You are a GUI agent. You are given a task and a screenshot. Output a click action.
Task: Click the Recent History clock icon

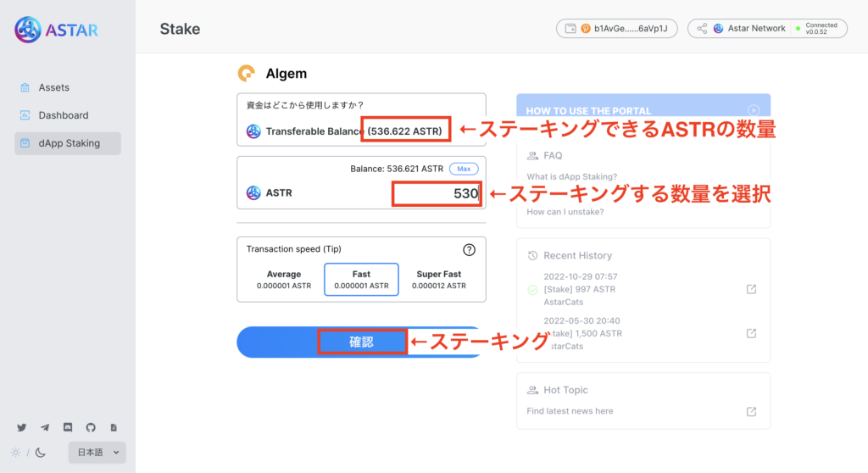point(532,255)
